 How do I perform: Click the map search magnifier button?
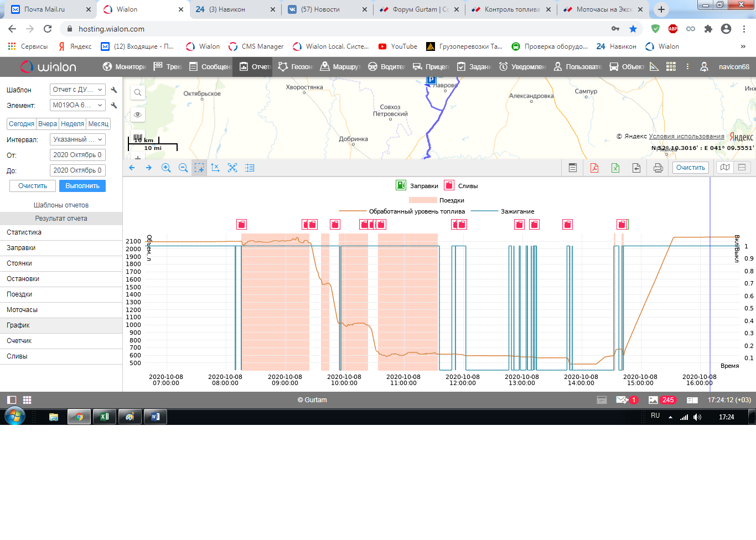[x=138, y=92]
